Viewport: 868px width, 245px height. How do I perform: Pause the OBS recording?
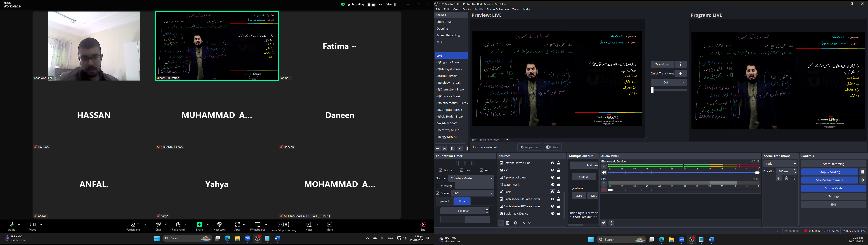(x=863, y=172)
